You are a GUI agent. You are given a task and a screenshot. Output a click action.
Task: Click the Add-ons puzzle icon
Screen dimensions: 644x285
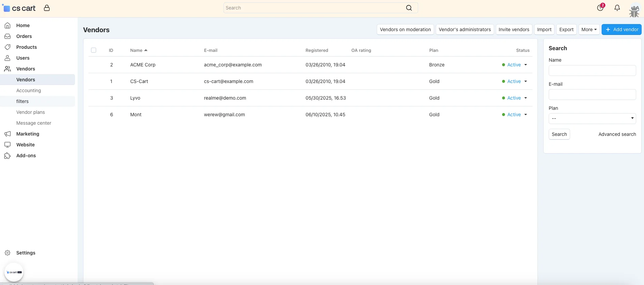7,156
